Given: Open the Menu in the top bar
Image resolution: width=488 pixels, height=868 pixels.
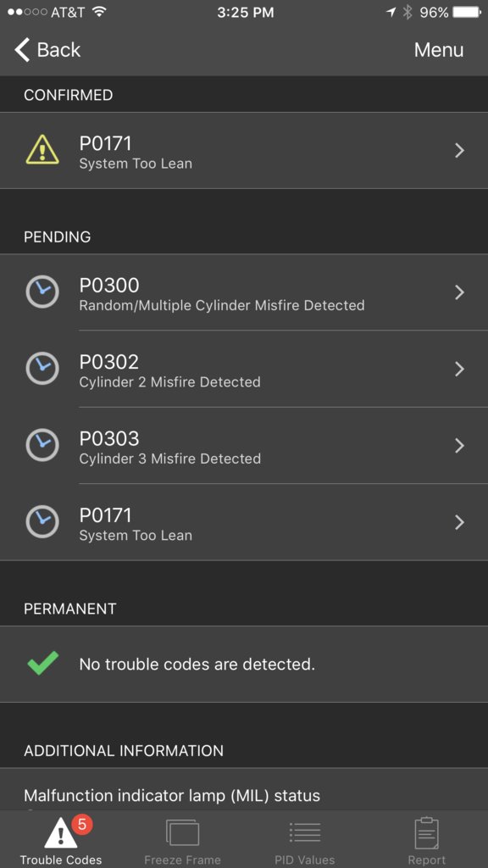Looking at the screenshot, I should point(439,50).
